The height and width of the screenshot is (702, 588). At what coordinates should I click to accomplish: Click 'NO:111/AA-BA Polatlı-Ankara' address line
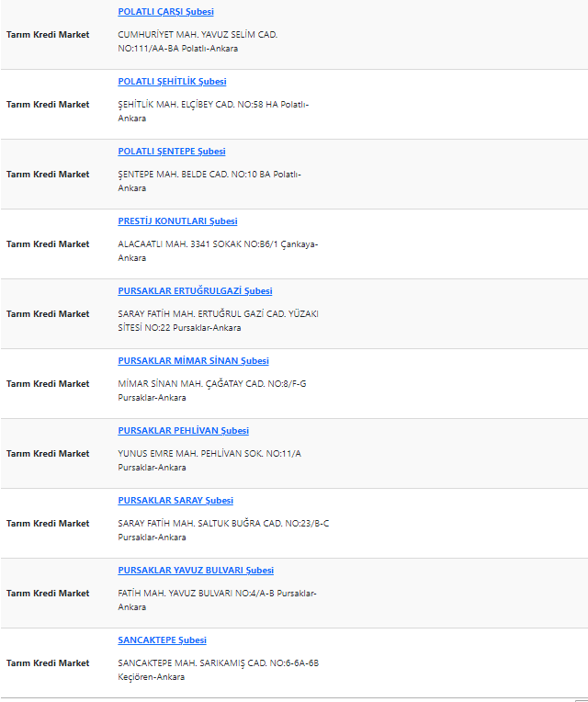coord(177,49)
